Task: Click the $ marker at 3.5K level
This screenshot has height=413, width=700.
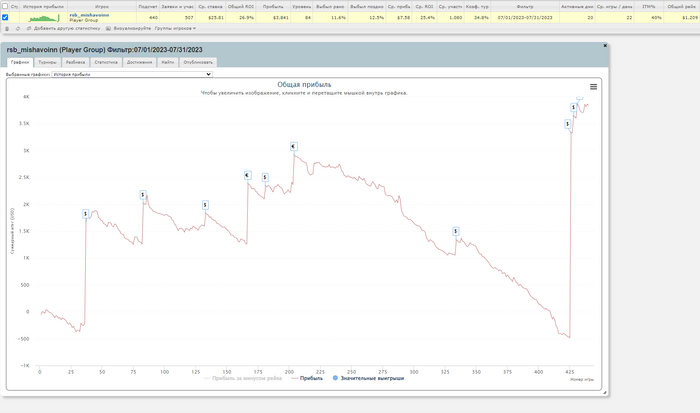Action: click(x=567, y=124)
